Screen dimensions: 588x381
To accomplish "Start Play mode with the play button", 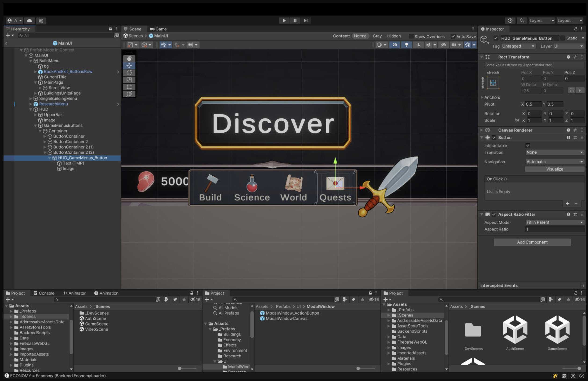I will (284, 21).
